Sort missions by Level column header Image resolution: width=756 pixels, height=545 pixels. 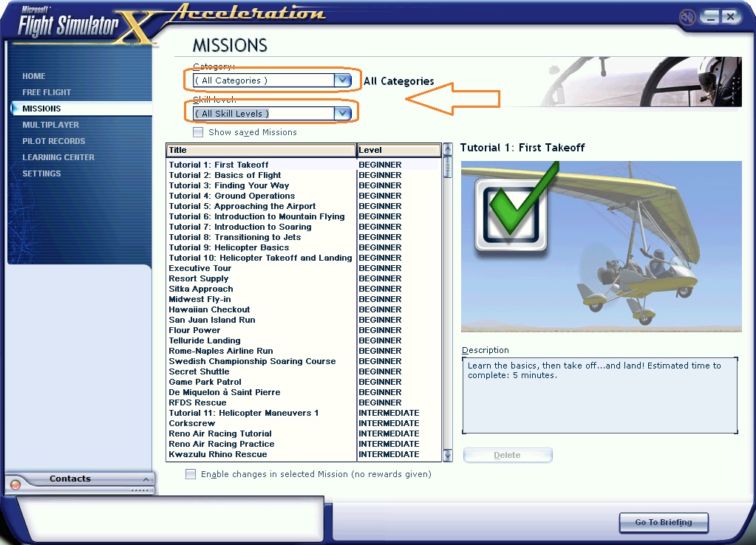point(399,150)
